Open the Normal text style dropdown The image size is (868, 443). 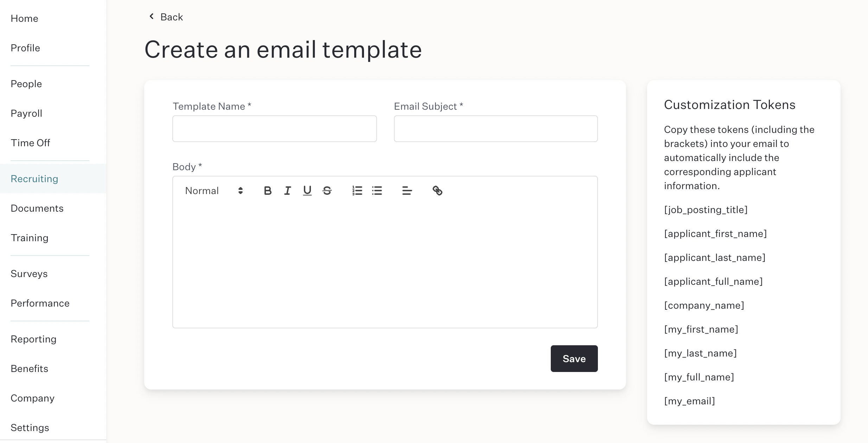pyautogui.click(x=214, y=191)
